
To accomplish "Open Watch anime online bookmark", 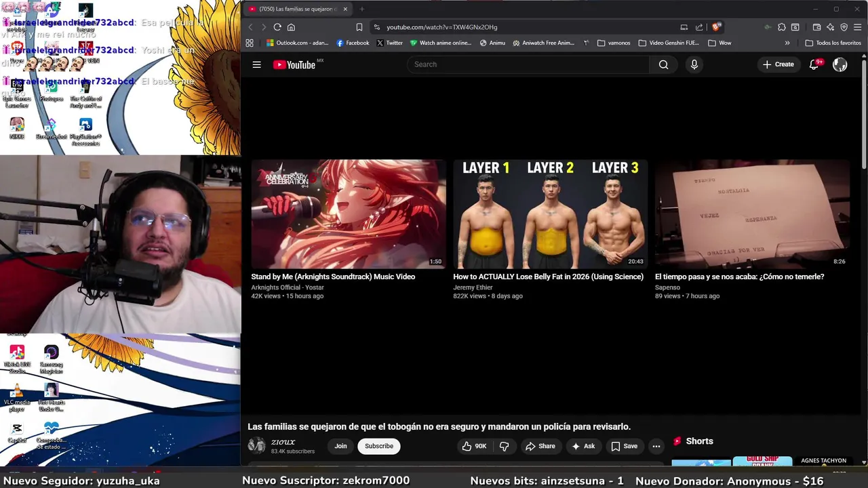I will coord(441,43).
